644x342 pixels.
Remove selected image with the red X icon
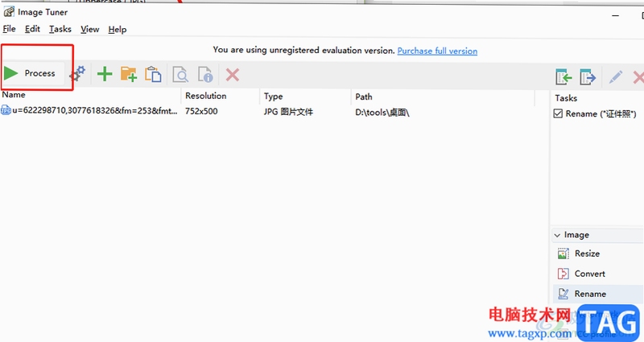[233, 75]
